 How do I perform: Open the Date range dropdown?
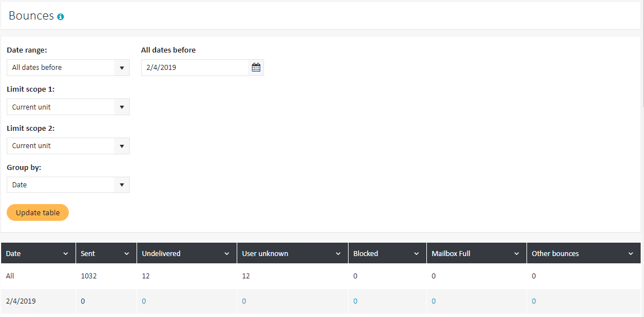pyautogui.click(x=68, y=68)
